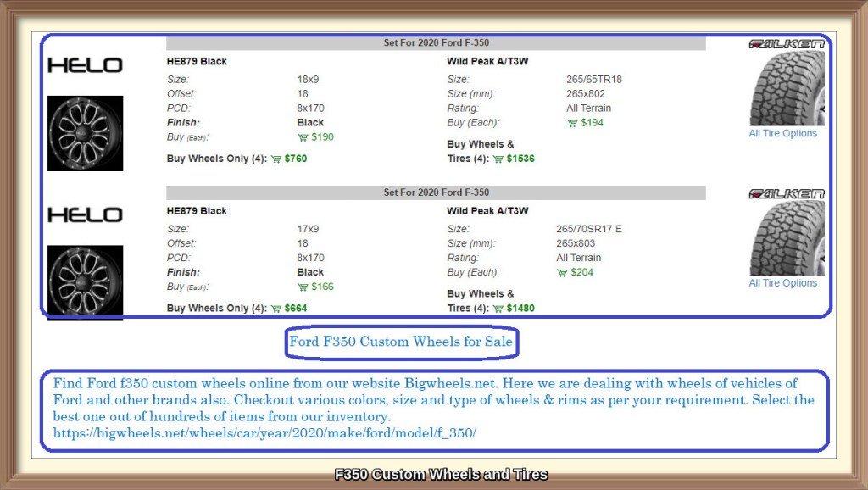Click the cart icon beside the $166 wheel price
Screen dimensions: 868x490
click(x=303, y=287)
